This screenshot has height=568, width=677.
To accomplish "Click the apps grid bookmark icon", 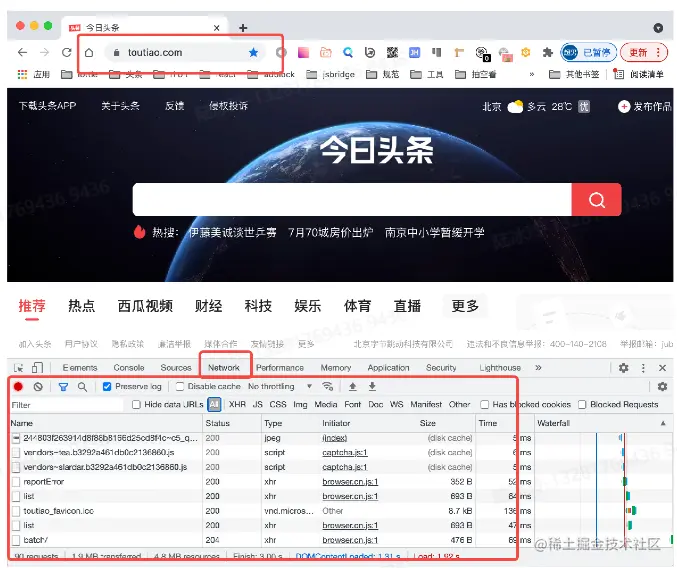I will pyautogui.click(x=22, y=75).
